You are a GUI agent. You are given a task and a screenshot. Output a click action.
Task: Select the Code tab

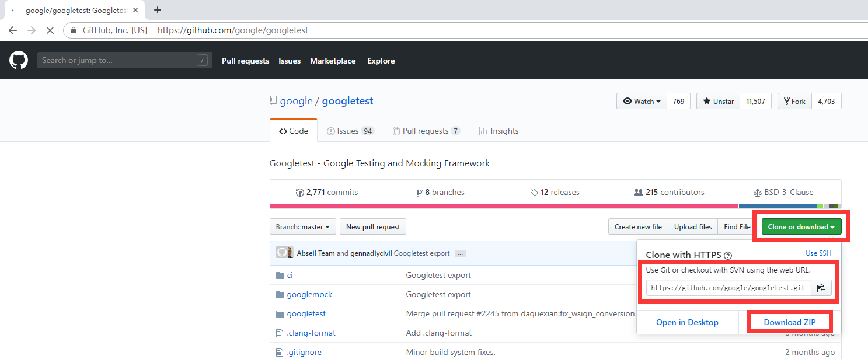[x=294, y=131]
